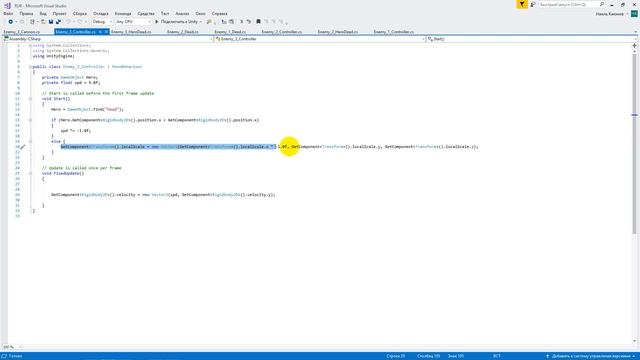Switch to the Enemy_2_Controller.cs tab

pos(282,31)
